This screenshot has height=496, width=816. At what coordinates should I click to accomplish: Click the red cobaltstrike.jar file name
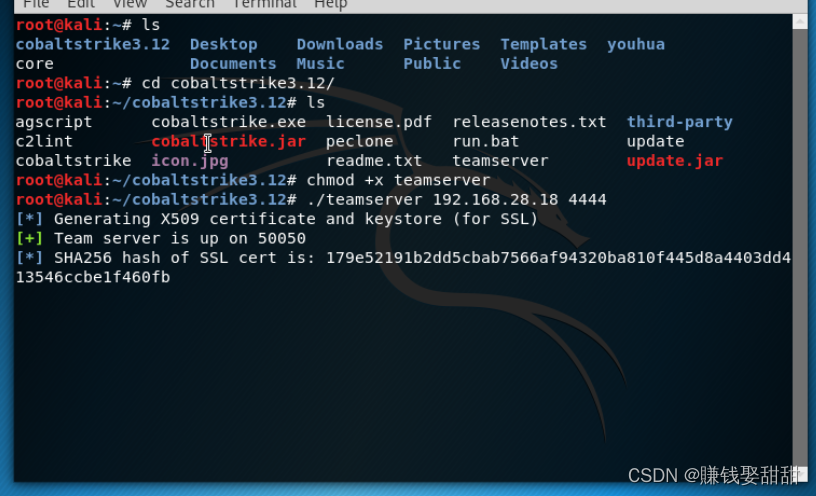click(x=228, y=141)
